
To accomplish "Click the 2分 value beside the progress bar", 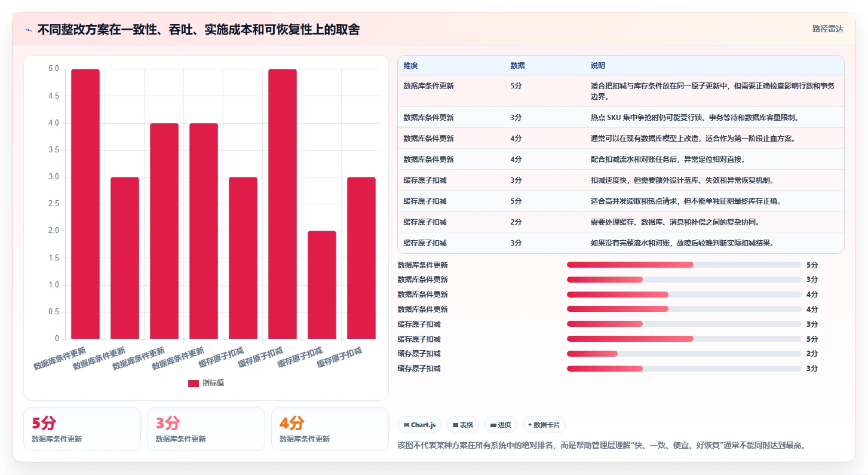I will [x=812, y=354].
